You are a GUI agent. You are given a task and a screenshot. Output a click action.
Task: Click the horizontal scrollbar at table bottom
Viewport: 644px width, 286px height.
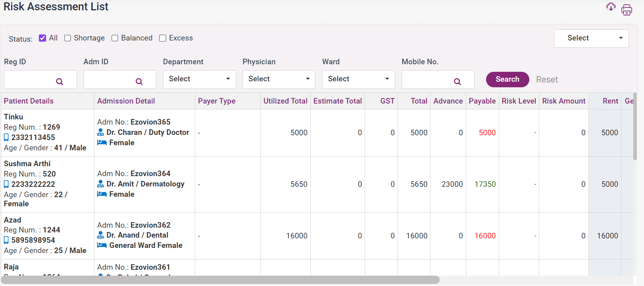[220, 280]
